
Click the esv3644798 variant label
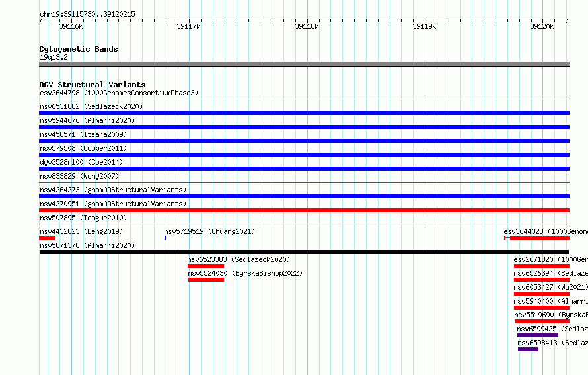(x=119, y=93)
